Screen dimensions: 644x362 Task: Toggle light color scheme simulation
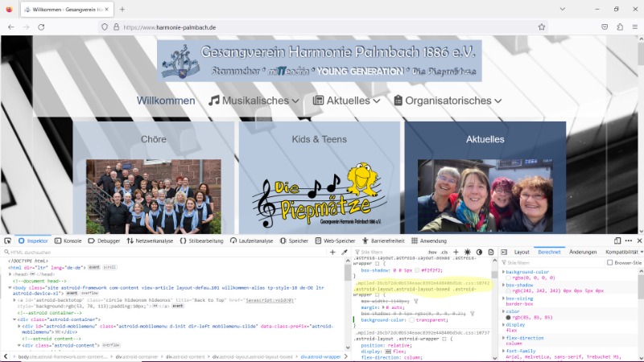point(468,252)
